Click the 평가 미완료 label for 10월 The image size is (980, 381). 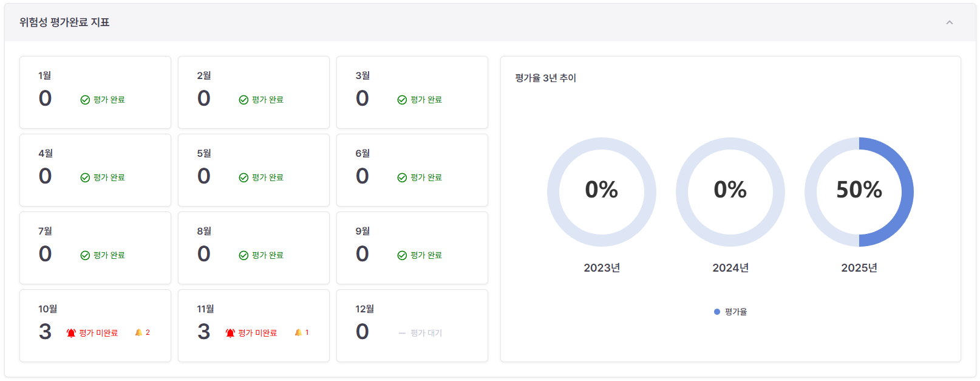[98, 333]
